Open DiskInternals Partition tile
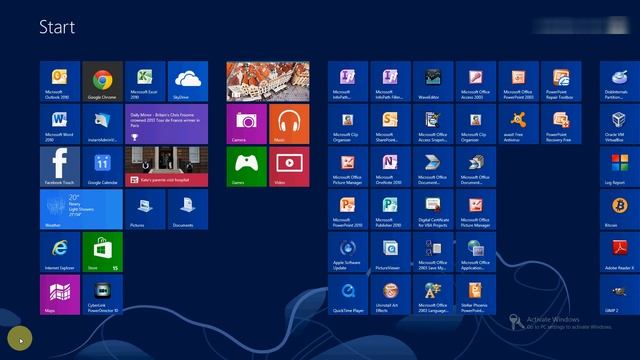Image resolution: width=640 pixels, height=360 pixels. pyautogui.click(x=620, y=81)
